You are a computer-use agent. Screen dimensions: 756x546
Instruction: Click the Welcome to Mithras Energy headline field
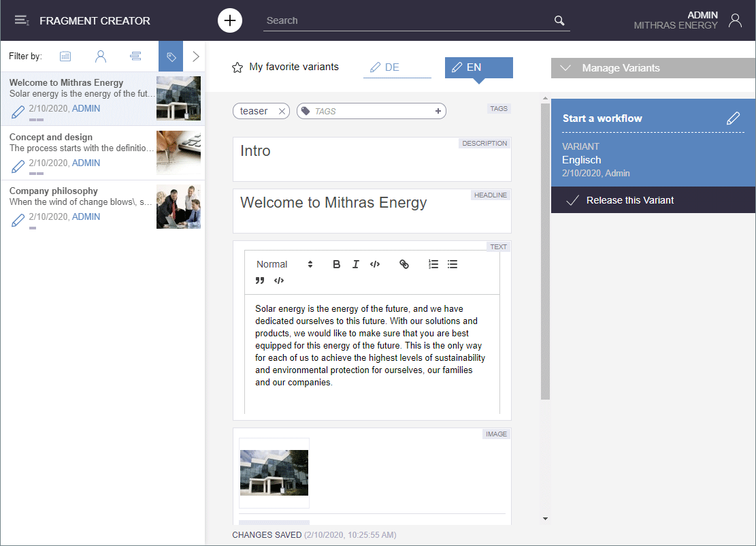pos(372,211)
